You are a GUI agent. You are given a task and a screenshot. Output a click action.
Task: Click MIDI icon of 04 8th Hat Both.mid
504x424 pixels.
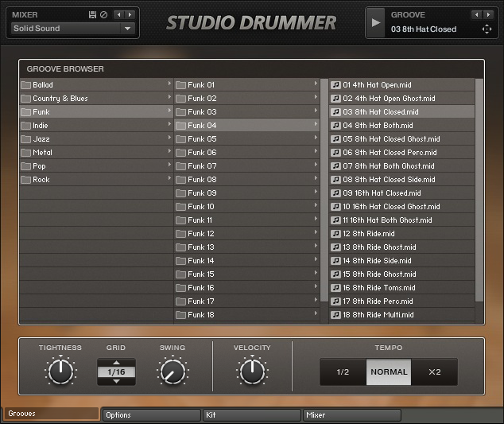tap(335, 126)
